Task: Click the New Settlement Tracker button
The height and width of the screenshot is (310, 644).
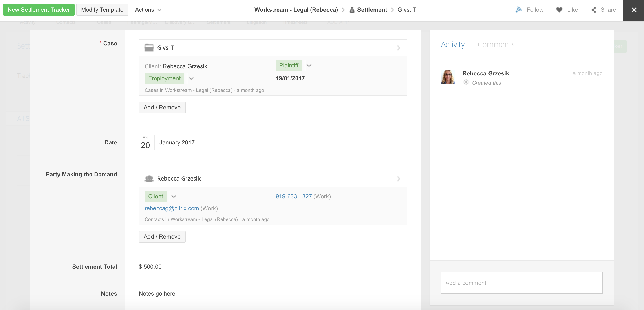Action: point(39,10)
